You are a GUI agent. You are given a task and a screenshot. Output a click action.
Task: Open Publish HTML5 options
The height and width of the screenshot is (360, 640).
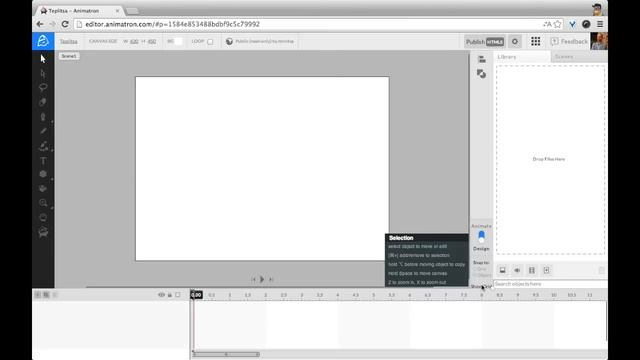484,42
